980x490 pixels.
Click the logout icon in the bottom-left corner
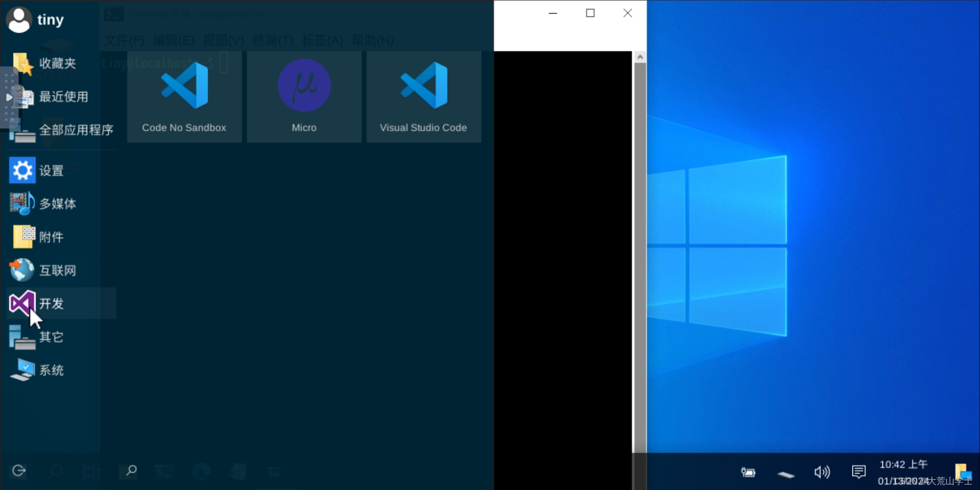pyautogui.click(x=19, y=471)
